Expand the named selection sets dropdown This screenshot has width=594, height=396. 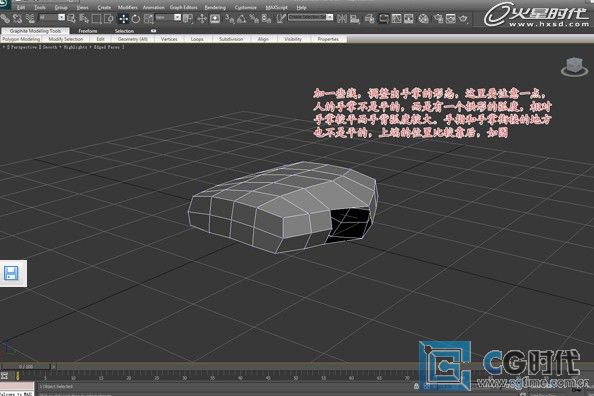click(311, 17)
